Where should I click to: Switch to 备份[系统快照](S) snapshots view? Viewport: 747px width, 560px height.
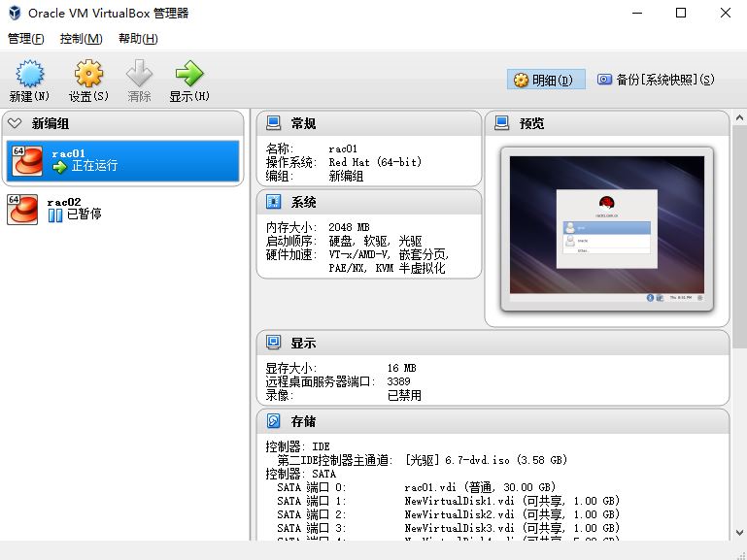coord(656,80)
